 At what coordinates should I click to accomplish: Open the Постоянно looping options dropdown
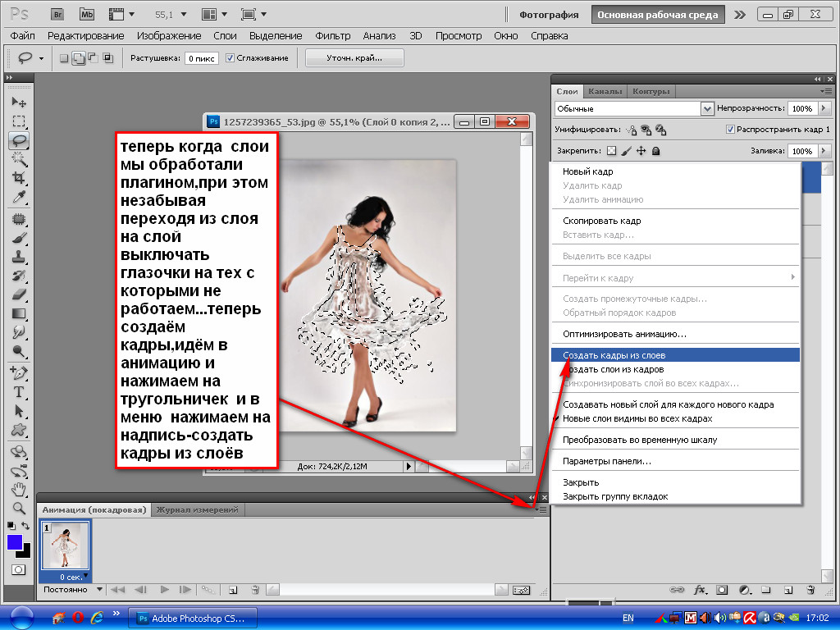(99, 589)
